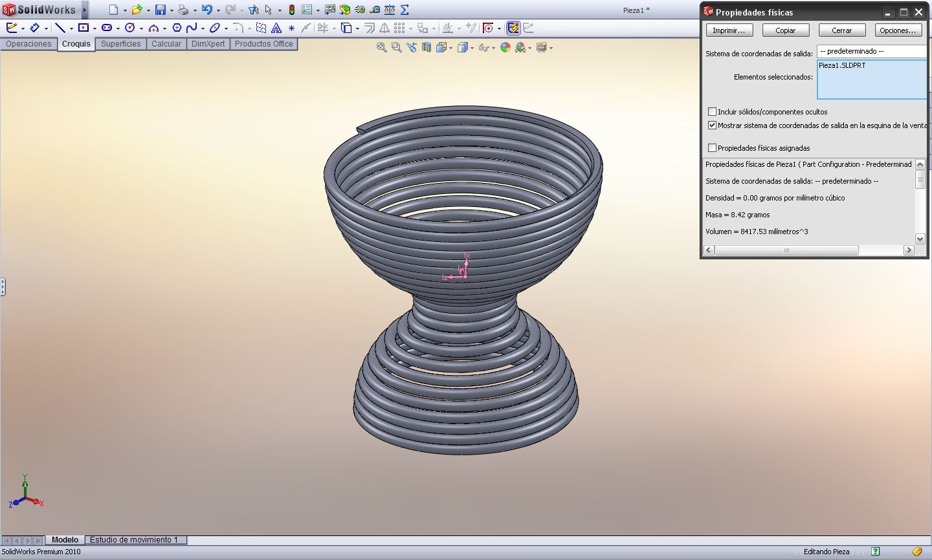Image resolution: width=932 pixels, height=560 pixels.
Task: Open the New document dropdown arrow
Action: point(125,10)
